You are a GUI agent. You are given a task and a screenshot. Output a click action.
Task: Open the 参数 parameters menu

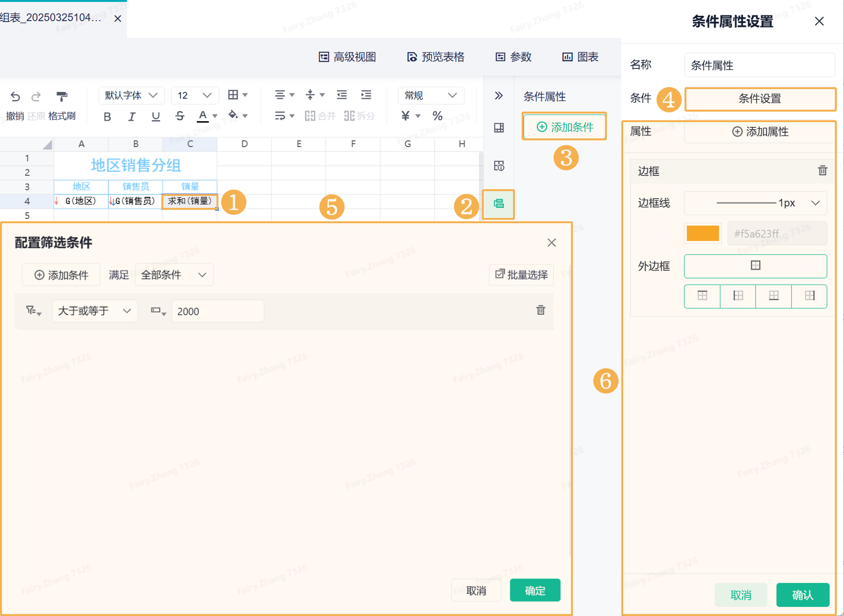point(513,57)
